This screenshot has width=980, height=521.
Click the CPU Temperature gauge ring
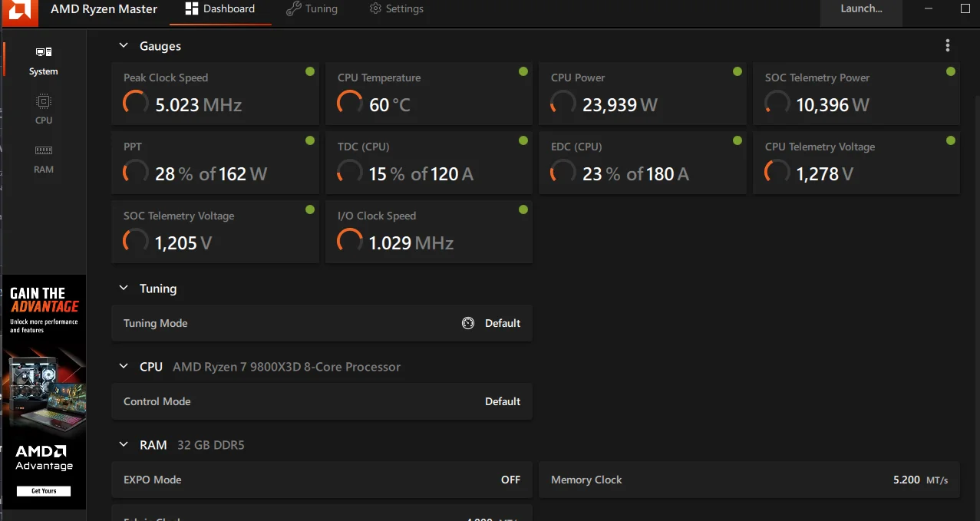pyautogui.click(x=350, y=104)
